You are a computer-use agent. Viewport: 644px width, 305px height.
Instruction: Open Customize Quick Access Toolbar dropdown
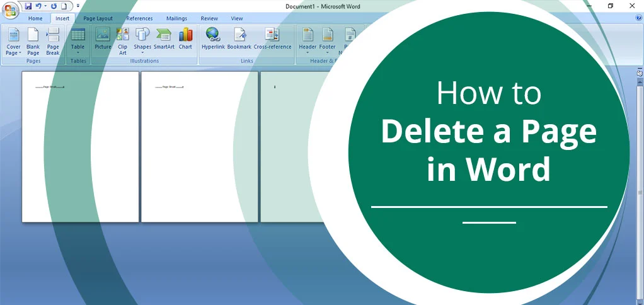click(78, 6)
